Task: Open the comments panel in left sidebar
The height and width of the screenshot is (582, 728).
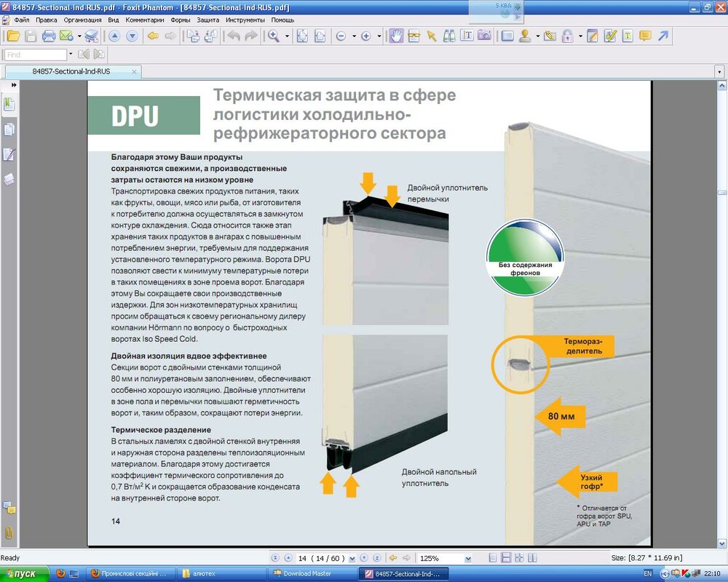Action: (x=9, y=509)
